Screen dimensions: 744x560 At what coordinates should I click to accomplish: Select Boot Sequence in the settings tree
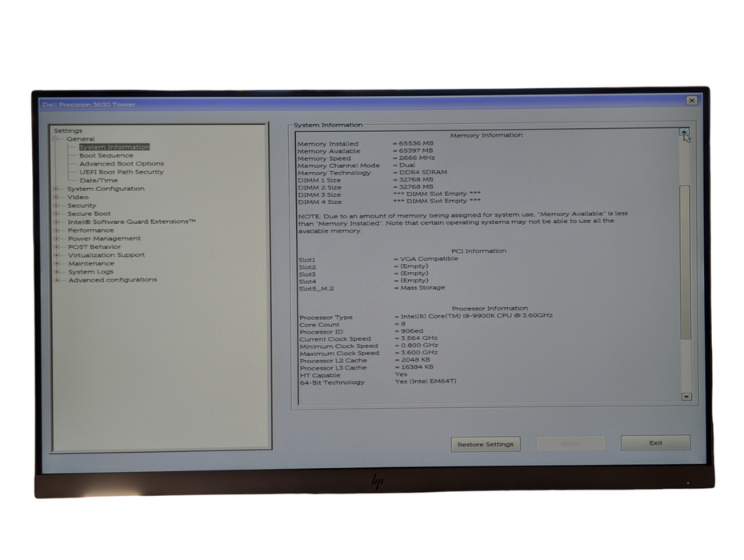tap(106, 155)
